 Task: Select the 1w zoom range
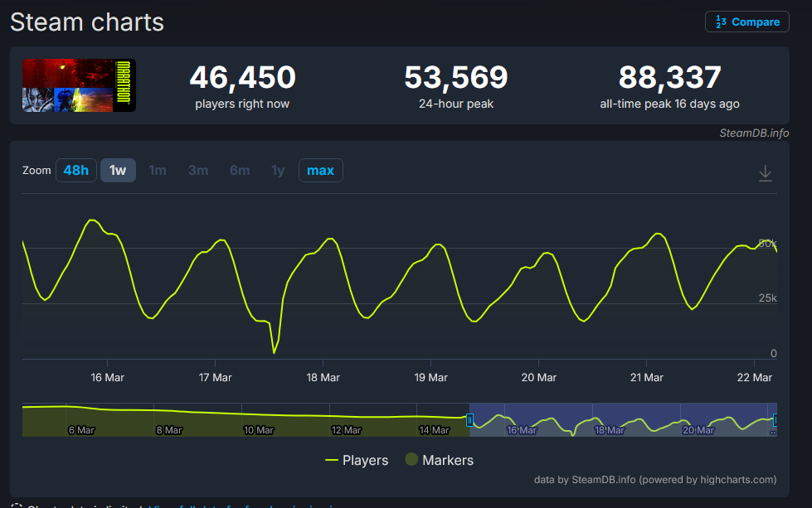(118, 170)
